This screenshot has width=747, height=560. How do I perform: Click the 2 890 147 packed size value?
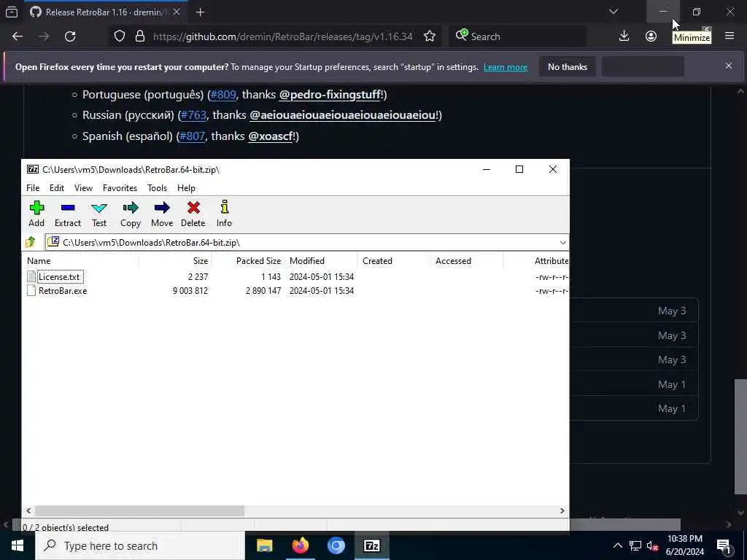(x=263, y=291)
